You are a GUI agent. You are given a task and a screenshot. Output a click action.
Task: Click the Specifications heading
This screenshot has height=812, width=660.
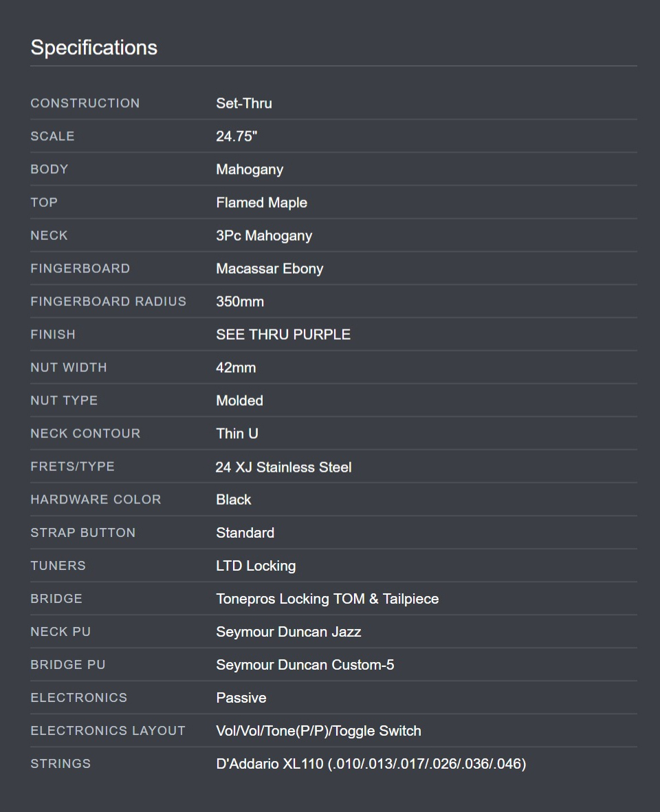tap(93, 47)
